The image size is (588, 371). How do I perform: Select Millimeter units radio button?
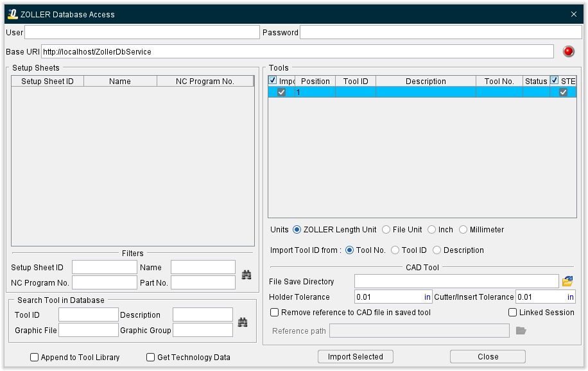pos(463,230)
